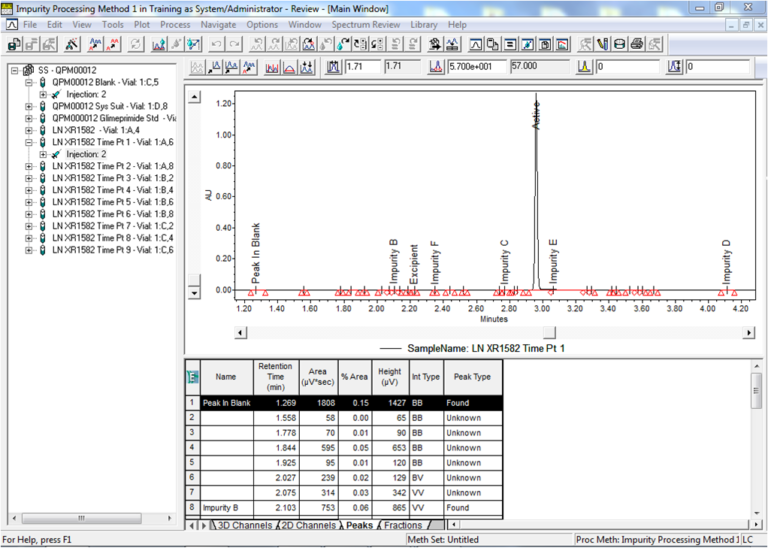Expand the LN XR1582 Time Pt 2 node
Image resolution: width=768 pixels, height=548 pixels.
click(29, 166)
